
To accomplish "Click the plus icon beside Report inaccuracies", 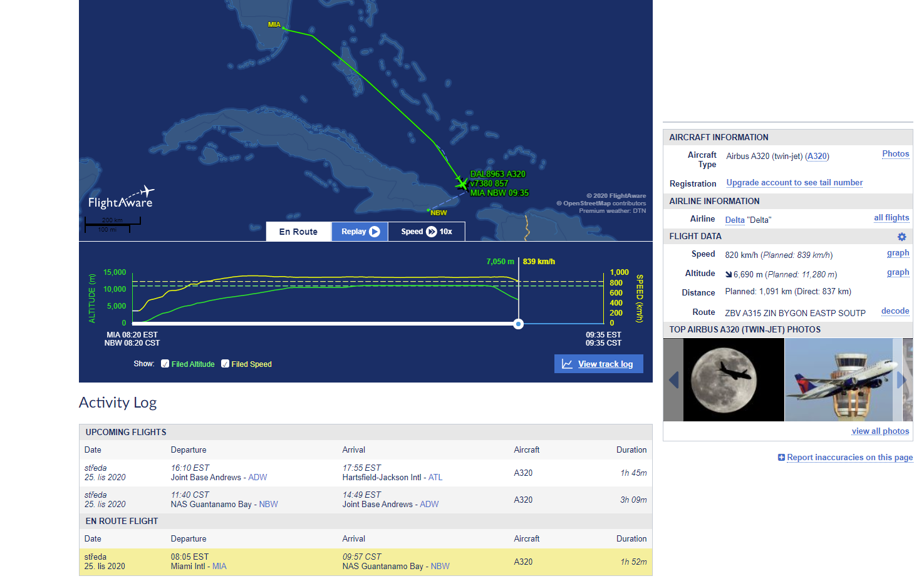I will coord(781,458).
